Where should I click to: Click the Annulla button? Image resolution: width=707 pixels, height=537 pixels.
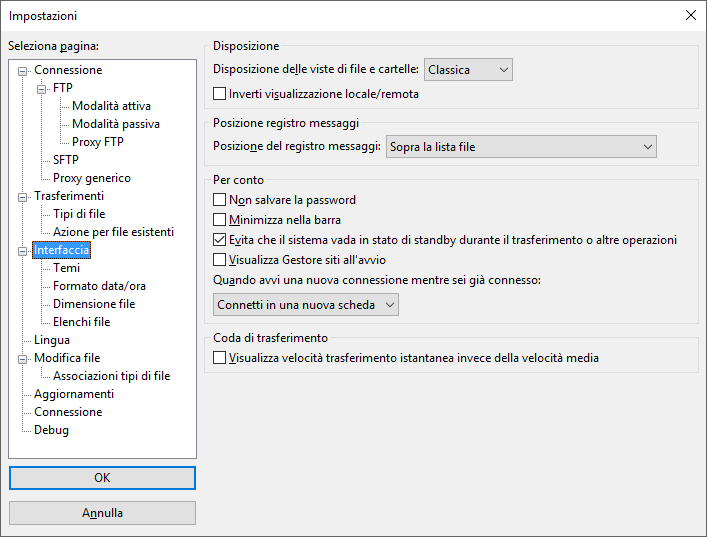pyautogui.click(x=102, y=513)
